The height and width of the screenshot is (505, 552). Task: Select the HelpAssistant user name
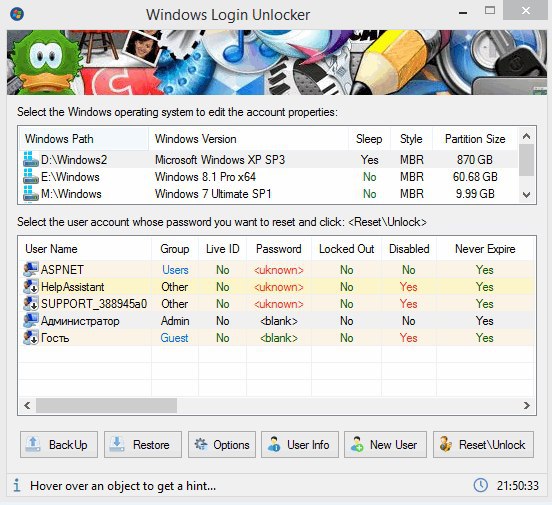pos(73,287)
